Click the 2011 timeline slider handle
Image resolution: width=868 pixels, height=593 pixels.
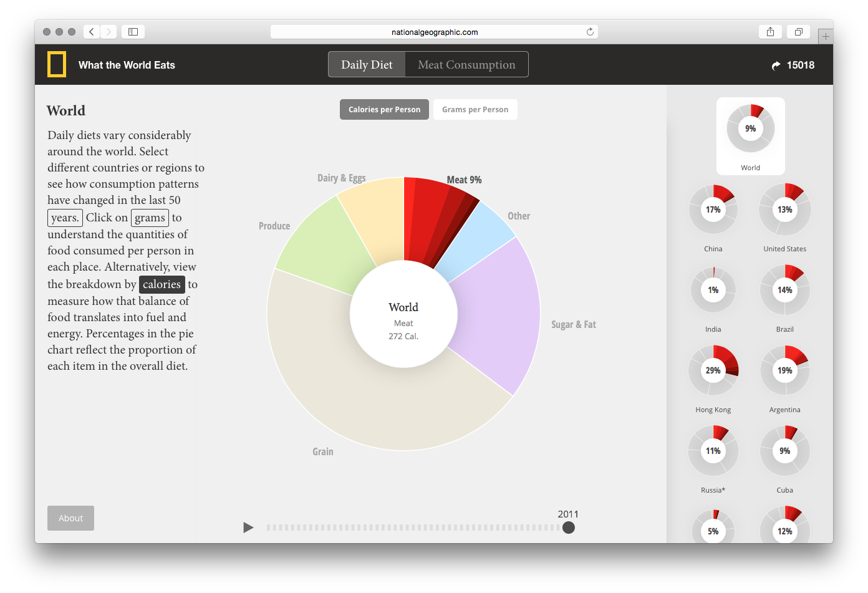pos(568,528)
